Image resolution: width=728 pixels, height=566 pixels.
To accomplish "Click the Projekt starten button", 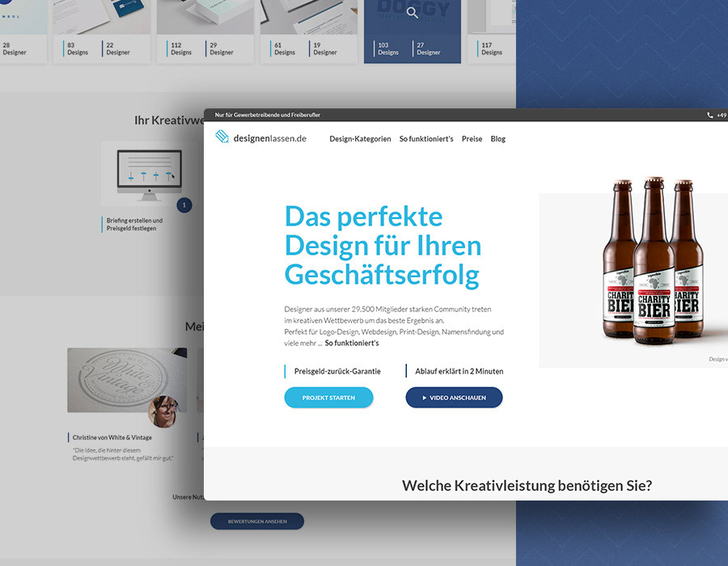I will [x=328, y=398].
